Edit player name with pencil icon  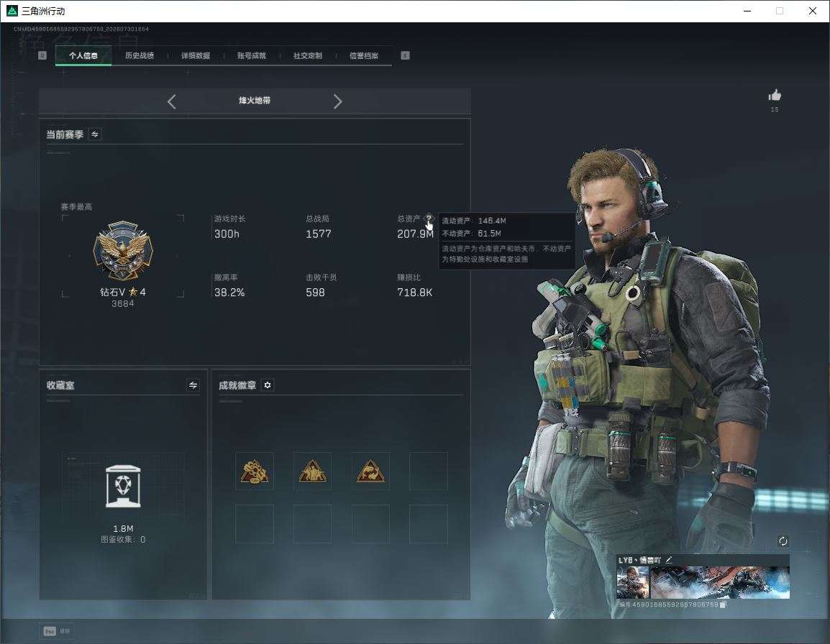pos(669,559)
